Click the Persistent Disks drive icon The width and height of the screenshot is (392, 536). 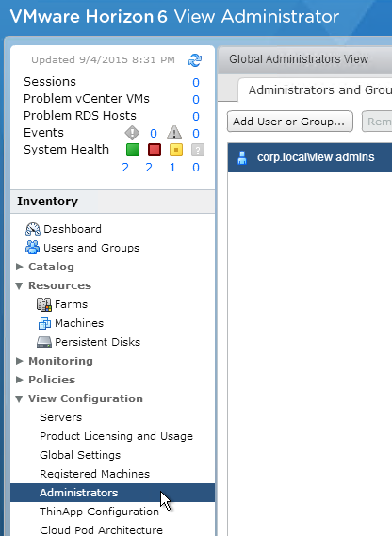(x=44, y=342)
